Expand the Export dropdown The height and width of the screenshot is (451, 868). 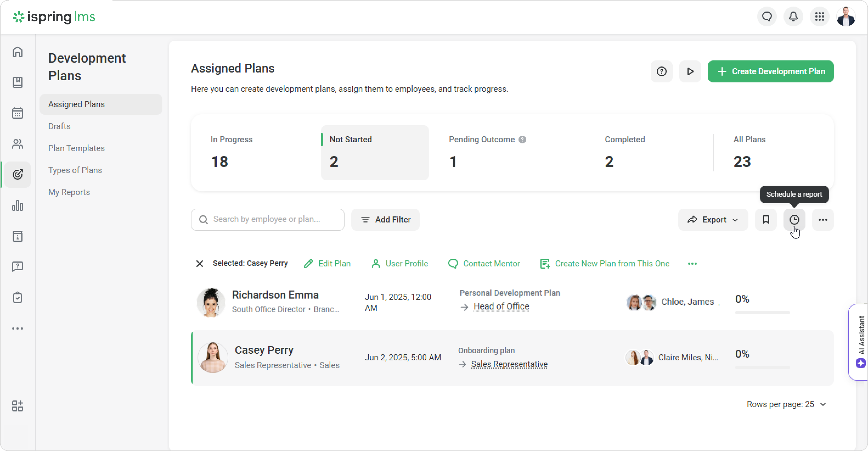click(713, 220)
